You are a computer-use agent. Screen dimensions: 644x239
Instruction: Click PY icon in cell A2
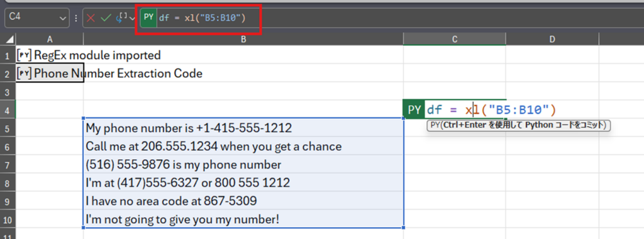pyautogui.click(x=25, y=73)
